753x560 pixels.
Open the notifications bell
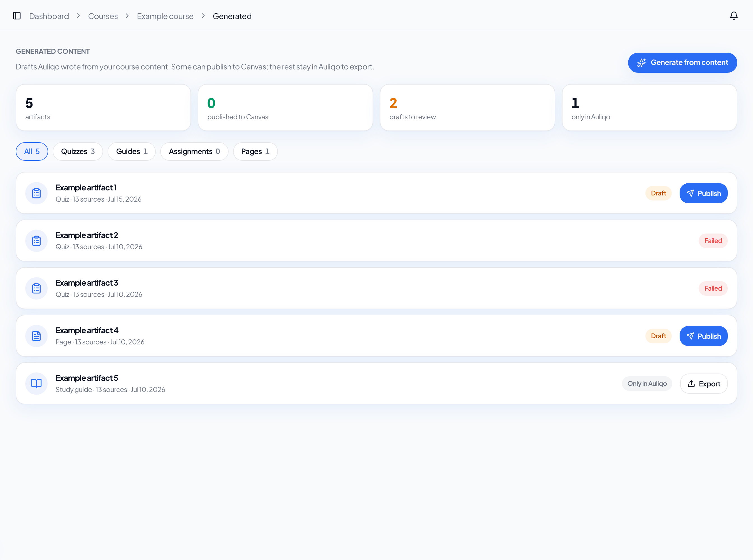pos(734,16)
